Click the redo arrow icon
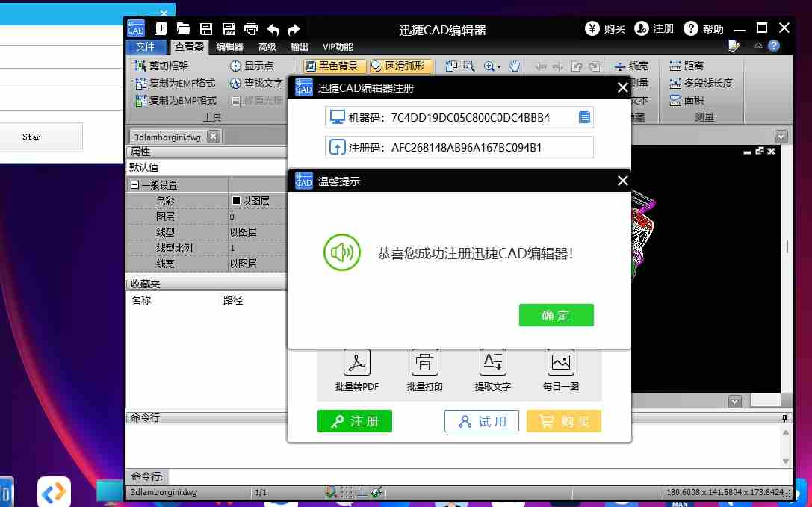This screenshot has height=507, width=812. [x=294, y=30]
